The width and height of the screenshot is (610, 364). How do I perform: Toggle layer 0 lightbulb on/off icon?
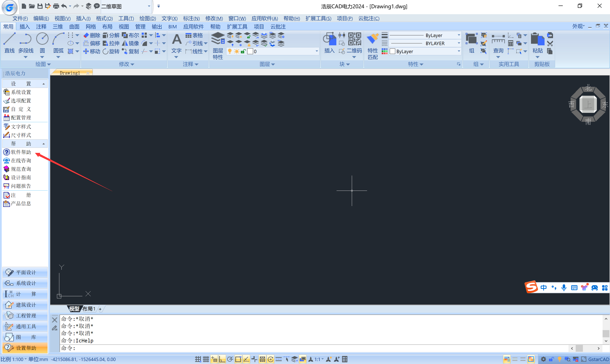(230, 51)
